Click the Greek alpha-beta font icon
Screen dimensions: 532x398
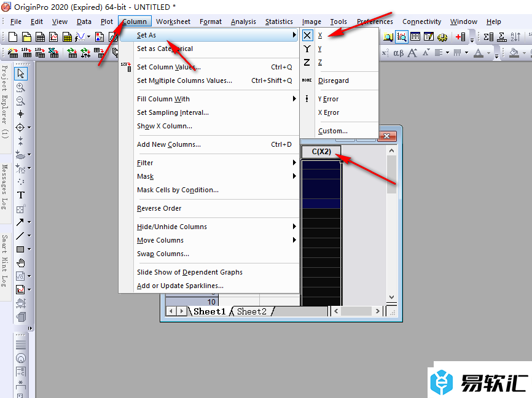[399, 53]
